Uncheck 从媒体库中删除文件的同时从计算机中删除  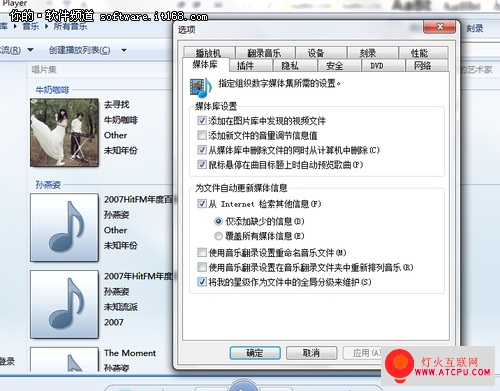click(202, 150)
